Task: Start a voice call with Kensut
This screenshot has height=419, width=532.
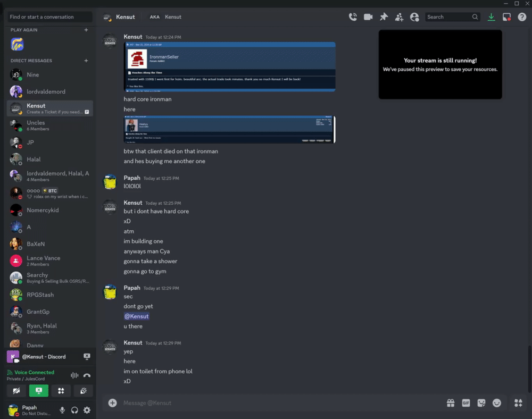Action: click(x=353, y=17)
